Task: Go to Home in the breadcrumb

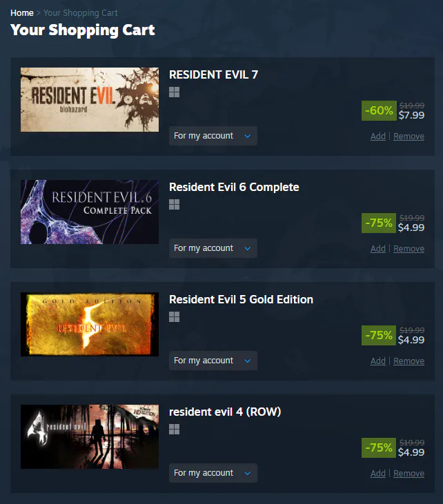Action: [x=22, y=13]
